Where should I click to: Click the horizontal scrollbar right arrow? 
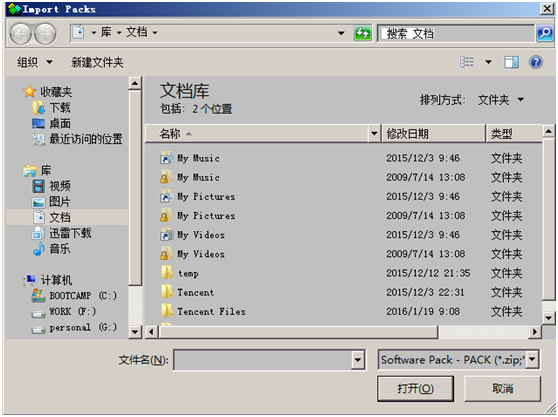[534, 332]
